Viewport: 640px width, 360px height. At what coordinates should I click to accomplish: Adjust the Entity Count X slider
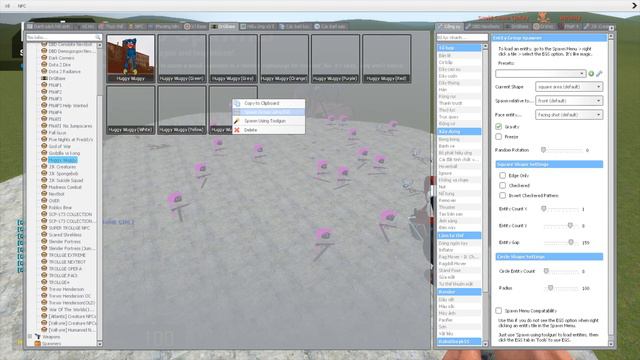(x=544, y=209)
